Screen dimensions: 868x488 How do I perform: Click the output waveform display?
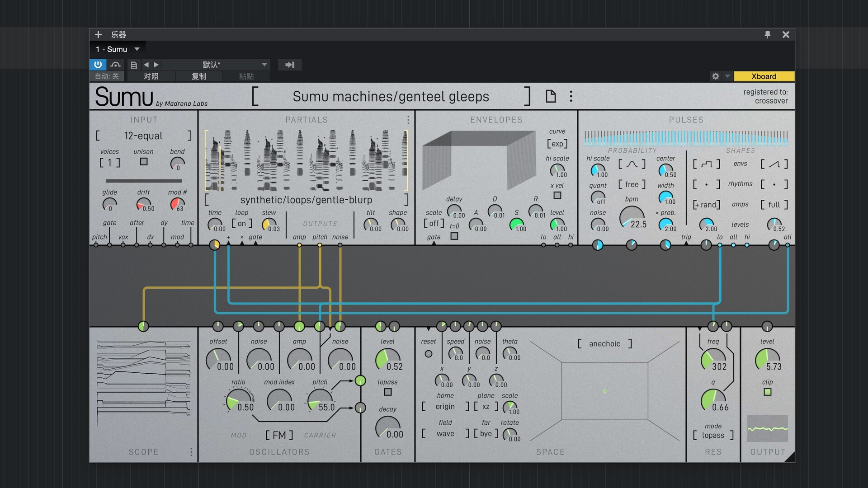[x=767, y=428]
